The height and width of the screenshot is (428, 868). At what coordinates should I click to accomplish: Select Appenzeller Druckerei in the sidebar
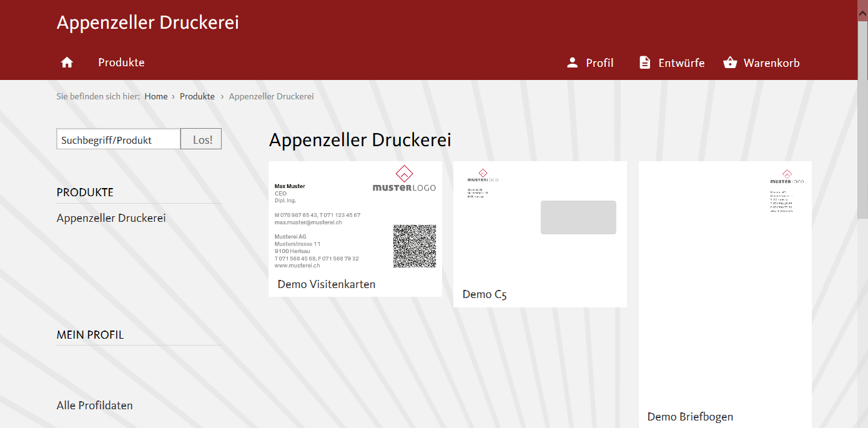pos(111,218)
